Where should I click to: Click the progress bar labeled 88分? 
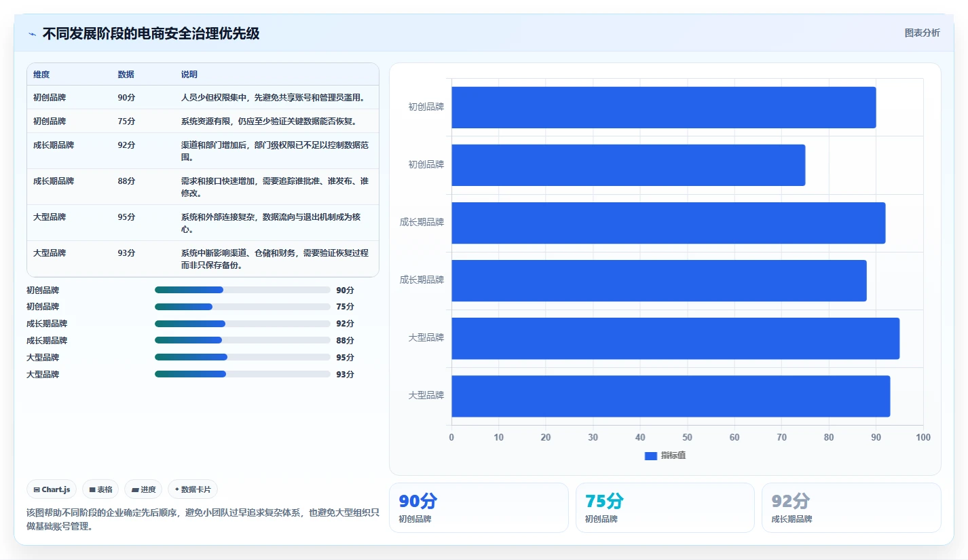pos(242,341)
